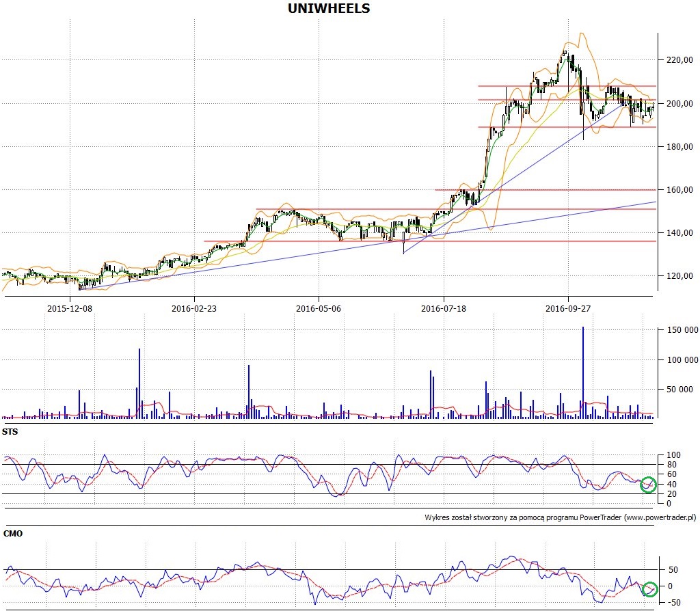
Task: Click the -50 label on CMO axis
Action: click(673, 603)
